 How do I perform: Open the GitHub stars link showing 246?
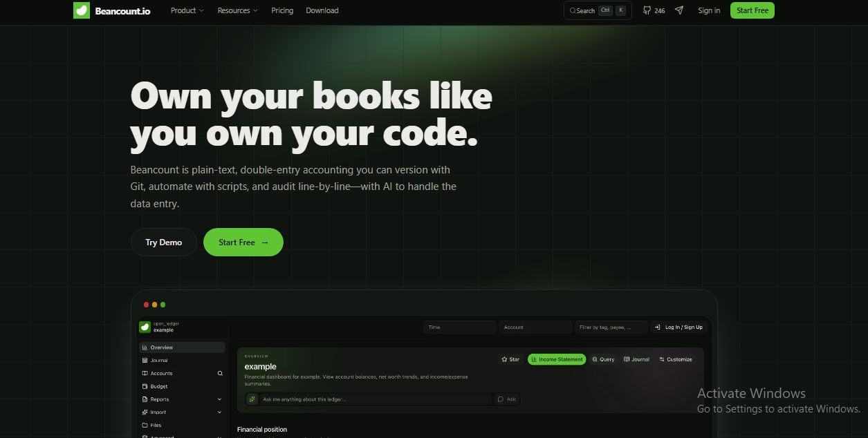(654, 10)
